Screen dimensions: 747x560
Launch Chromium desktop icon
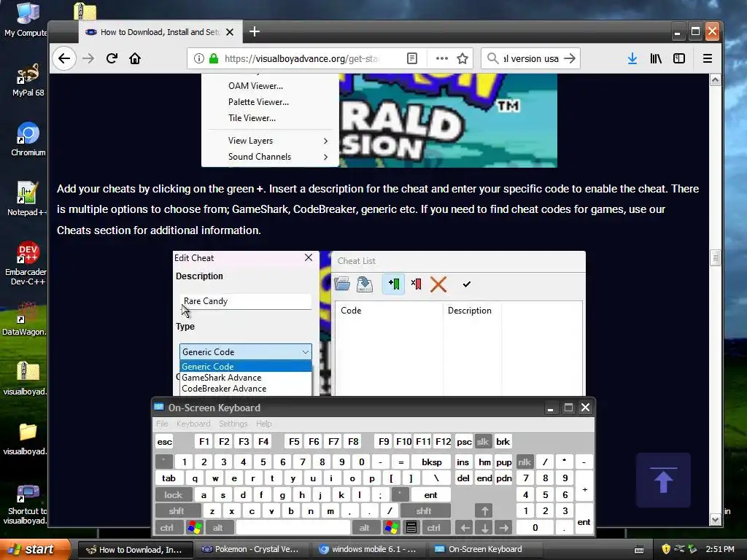[28, 139]
